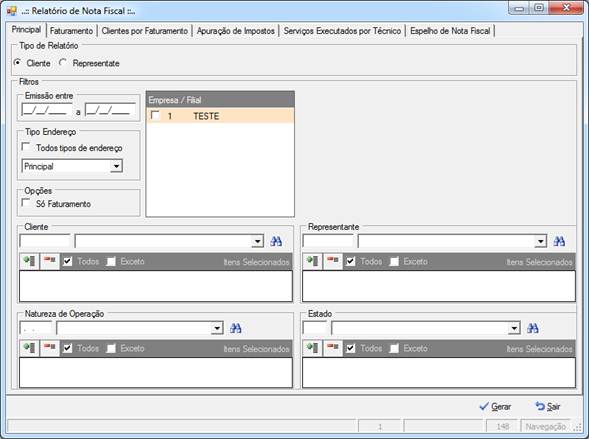589x439 pixels.
Task: Toggle Todos checkbox in Estado section
Action: point(350,348)
